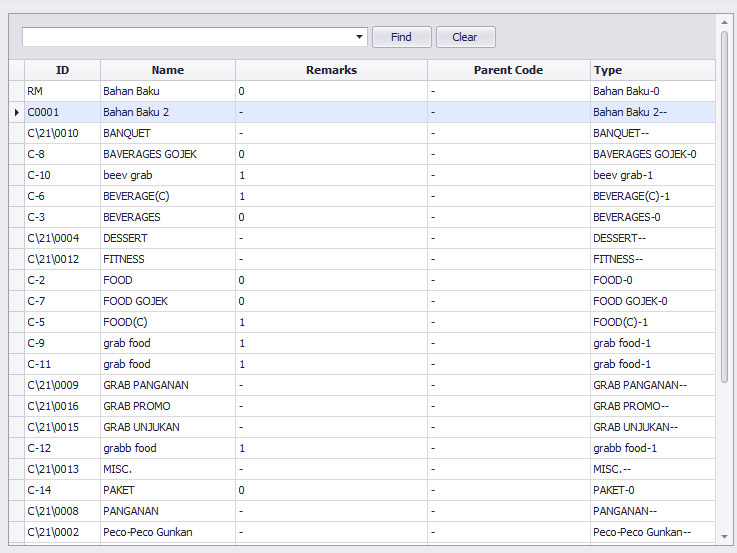Click the GRAB UNJUKAN name cell
Screen dimensions: 737x553
point(168,427)
